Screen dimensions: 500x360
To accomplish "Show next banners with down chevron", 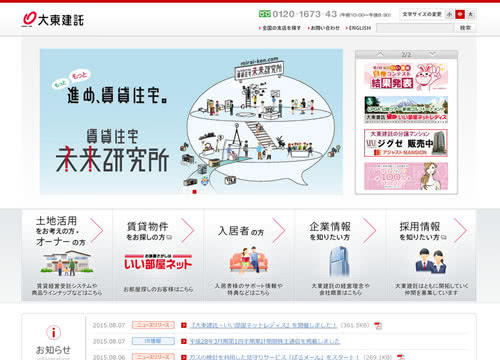I will [432, 54].
